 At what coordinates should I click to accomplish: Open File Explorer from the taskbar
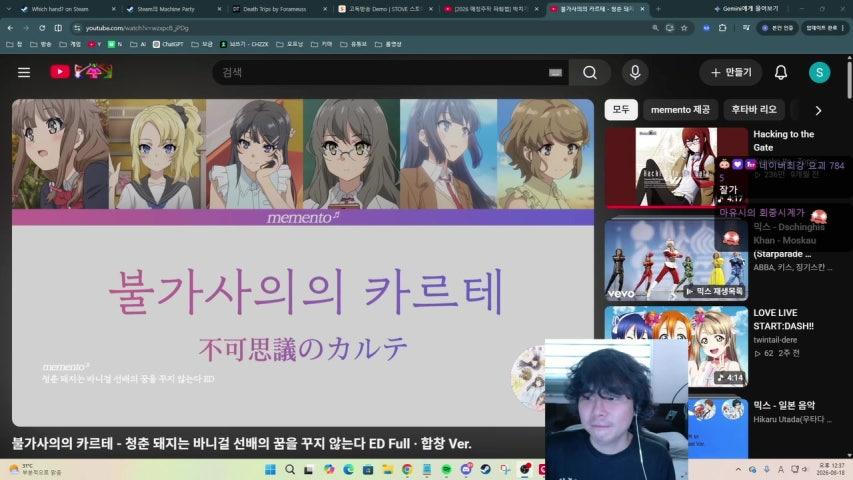[x=387, y=469]
